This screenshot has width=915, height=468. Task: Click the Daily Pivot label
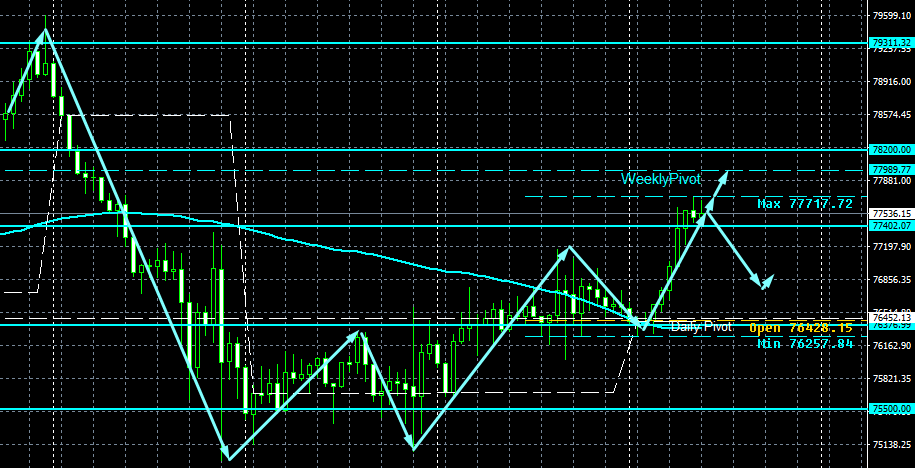tap(701, 327)
